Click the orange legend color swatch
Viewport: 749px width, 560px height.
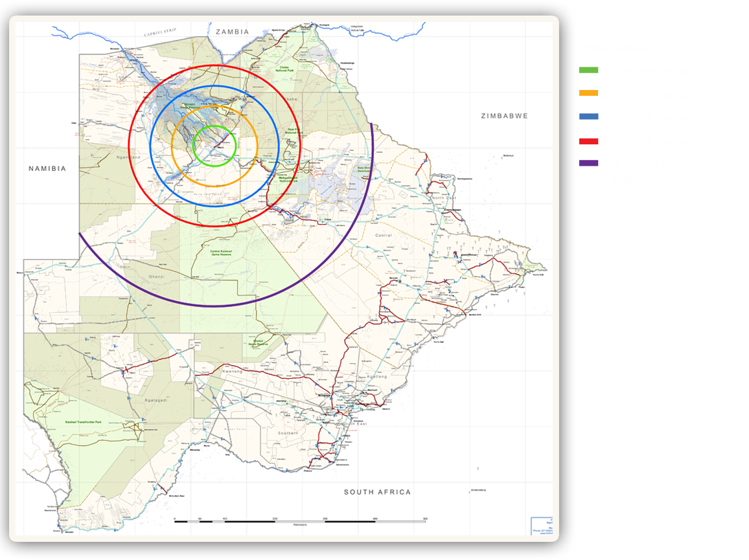pyautogui.click(x=588, y=93)
